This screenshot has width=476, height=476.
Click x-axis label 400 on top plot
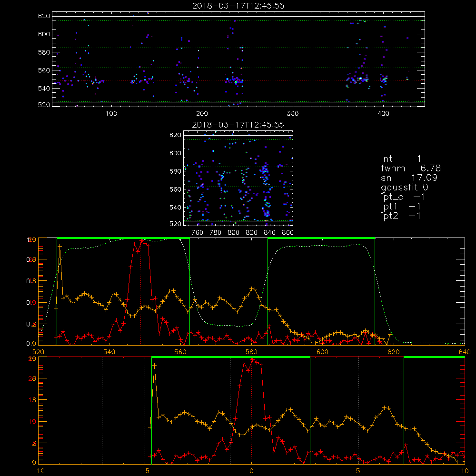[383, 114]
